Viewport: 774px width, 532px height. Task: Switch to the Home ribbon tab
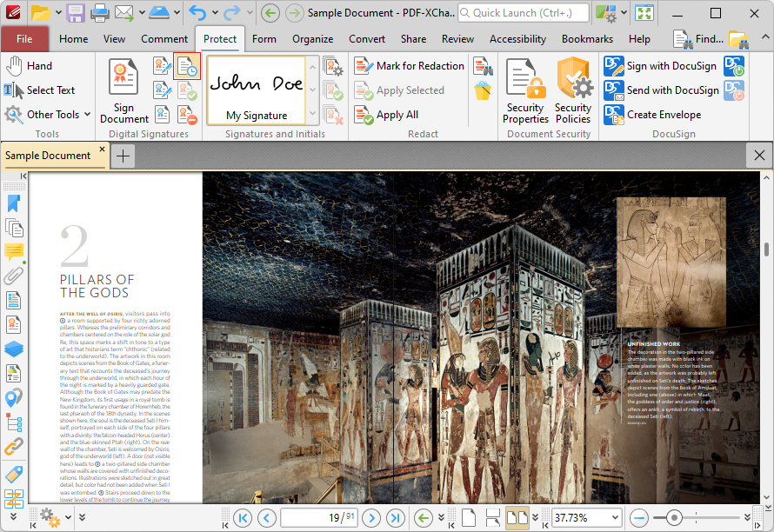coord(74,39)
